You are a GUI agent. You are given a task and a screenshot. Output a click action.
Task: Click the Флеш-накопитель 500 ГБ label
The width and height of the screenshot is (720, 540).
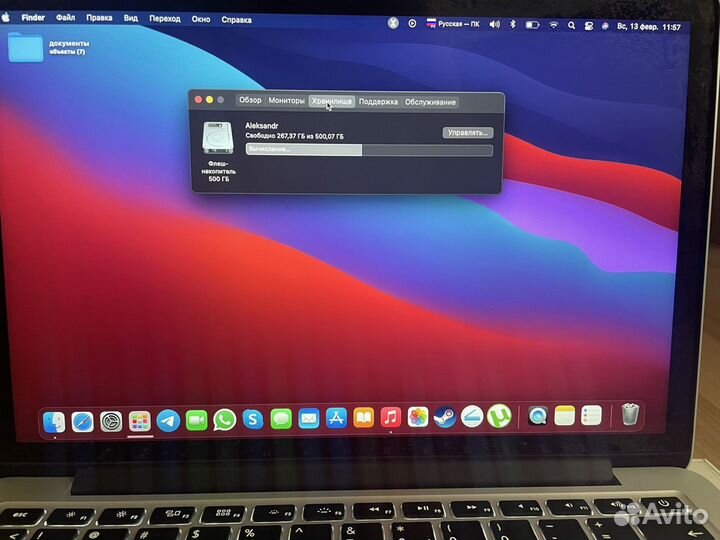pyautogui.click(x=219, y=171)
